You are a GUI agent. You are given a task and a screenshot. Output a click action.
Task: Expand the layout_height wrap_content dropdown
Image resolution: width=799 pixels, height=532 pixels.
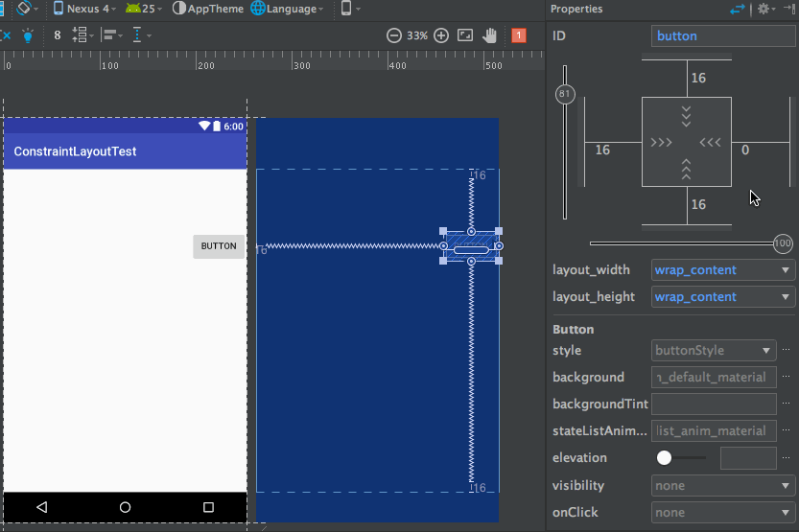pyautogui.click(x=723, y=297)
